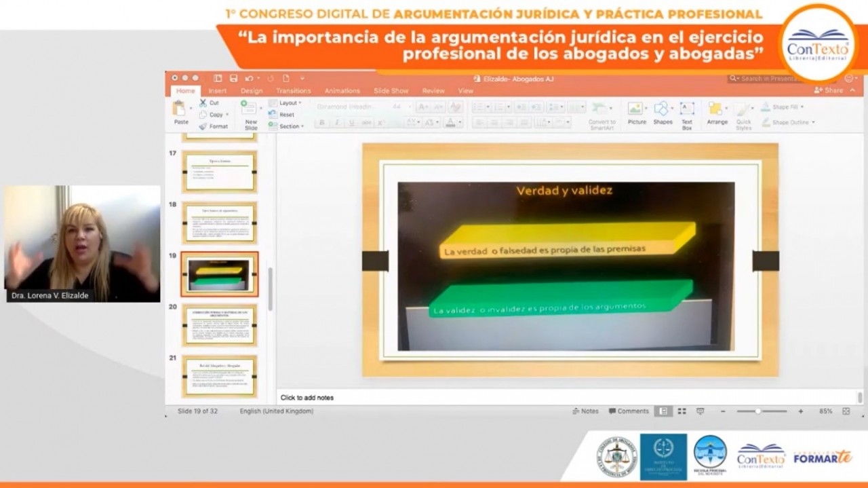Insert a New Slide
Image resolution: width=868 pixels, height=488 pixels.
pos(251,114)
